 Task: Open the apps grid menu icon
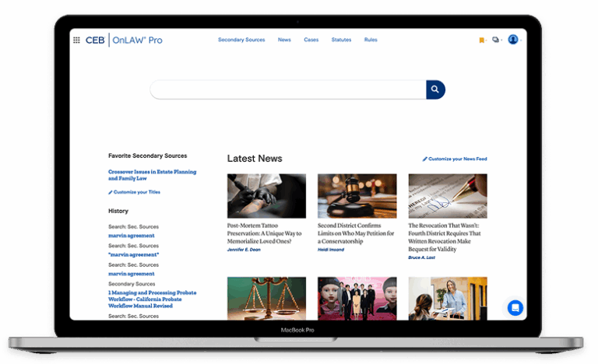(x=76, y=40)
